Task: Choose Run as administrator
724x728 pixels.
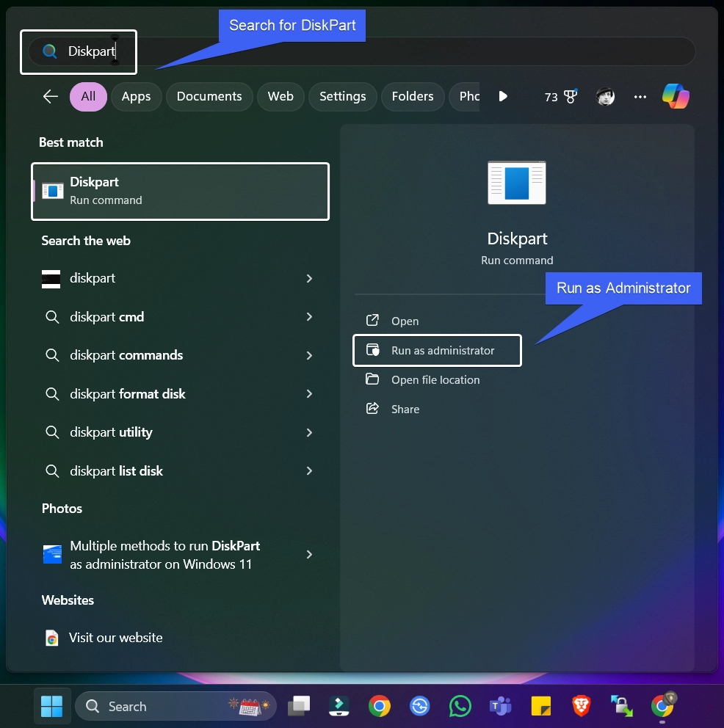Action: pos(437,351)
